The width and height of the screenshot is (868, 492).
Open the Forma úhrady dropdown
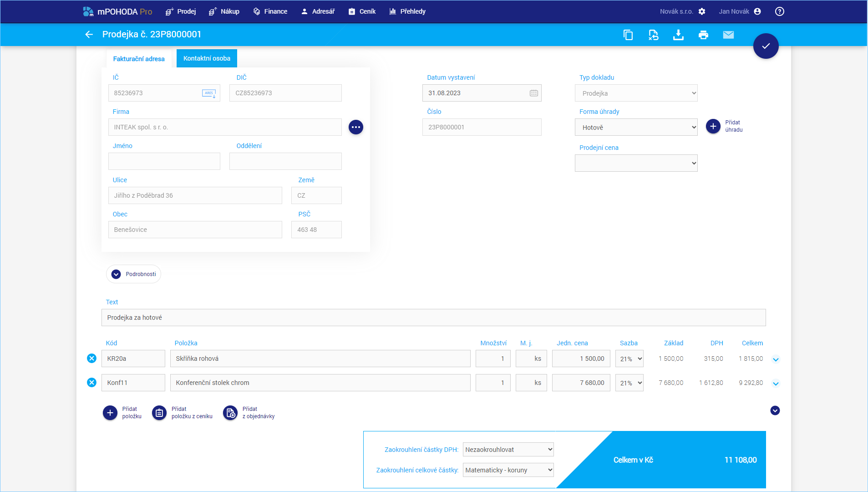(x=636, y=127)
